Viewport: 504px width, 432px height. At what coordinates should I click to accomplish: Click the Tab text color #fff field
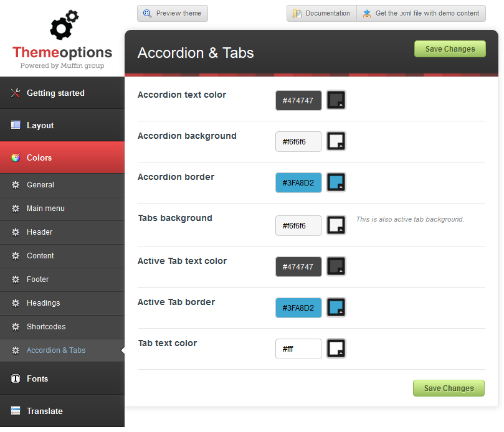[298, 349]
